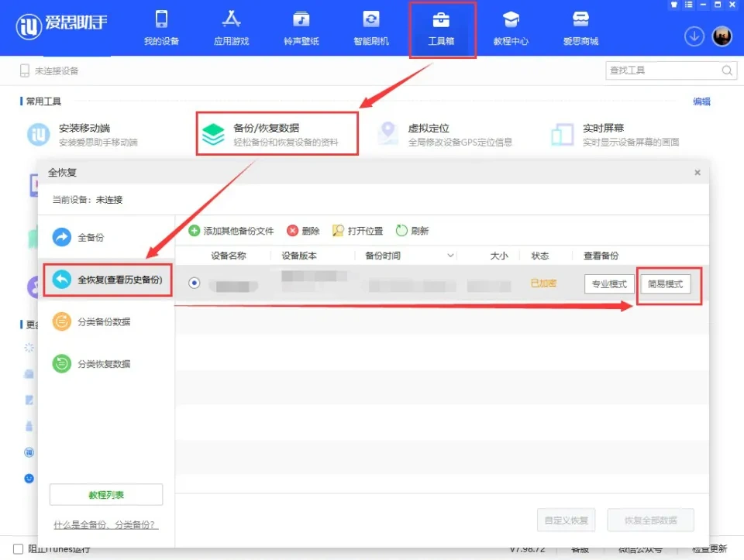Image resolution: width=744 pixels, height=560 pixels.
Task: Select 全恢复(查看历史备份) in sidebar
Action: [108, 280]
